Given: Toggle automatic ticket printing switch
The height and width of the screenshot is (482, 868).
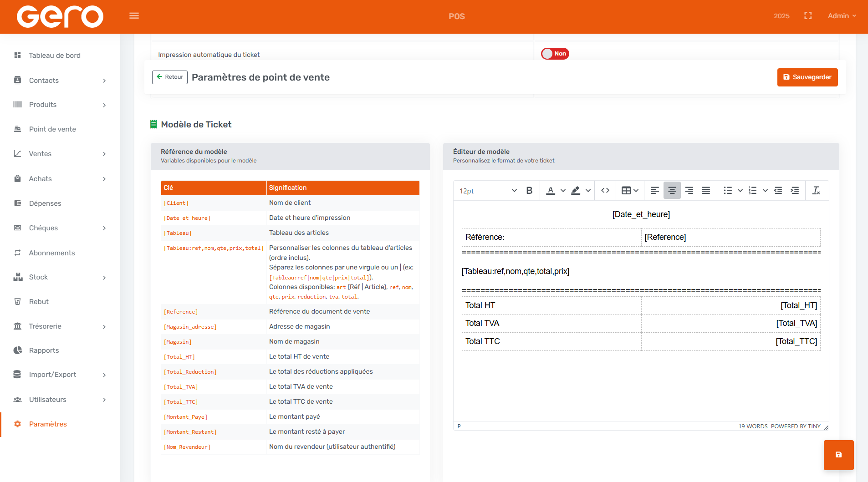Looking at the screenshot, I should tap(555, 54).
